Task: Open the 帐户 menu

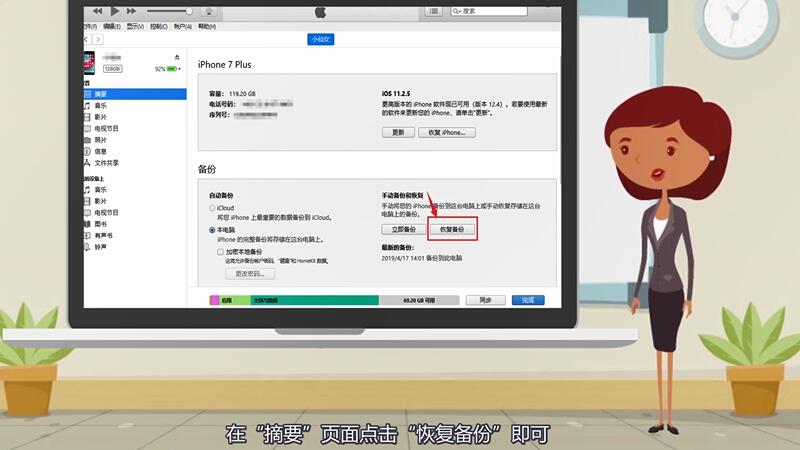Action: click(x=182, y=25)
